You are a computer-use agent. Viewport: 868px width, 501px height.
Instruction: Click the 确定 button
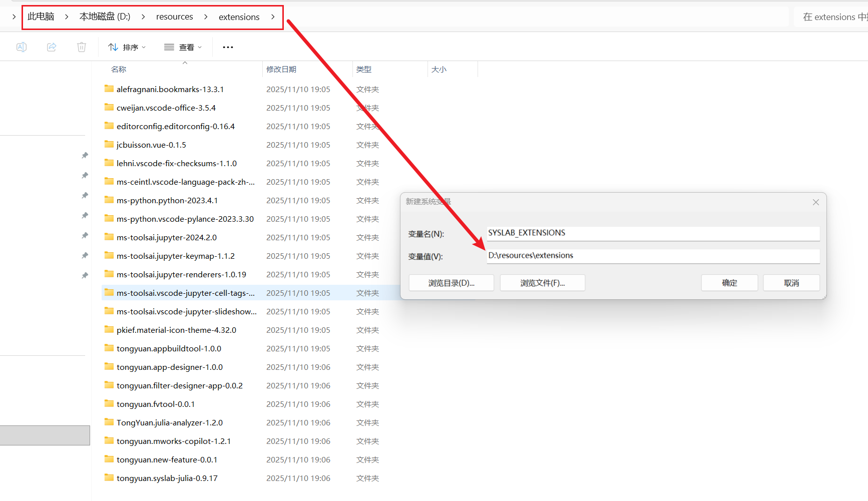729,283
